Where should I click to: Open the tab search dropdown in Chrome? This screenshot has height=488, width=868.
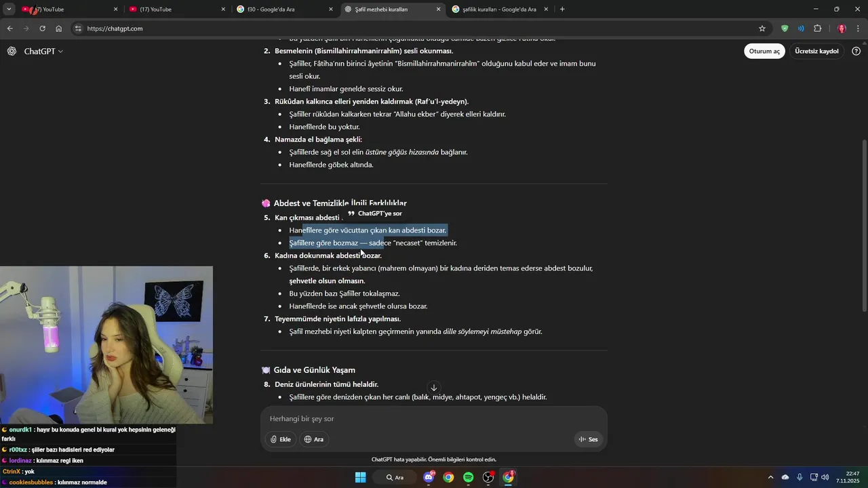pyautogui.click(x=9, y=9)
